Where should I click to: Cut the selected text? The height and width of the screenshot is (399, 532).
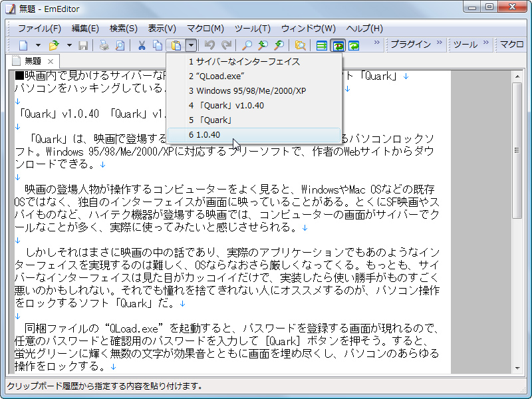point(142,45)
